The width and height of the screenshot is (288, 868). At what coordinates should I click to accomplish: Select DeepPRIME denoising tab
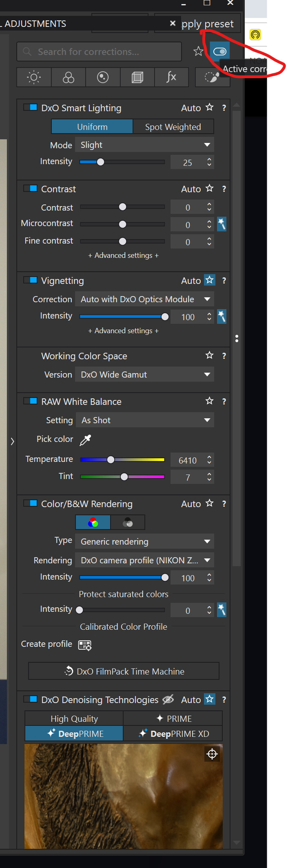[74, 734]
